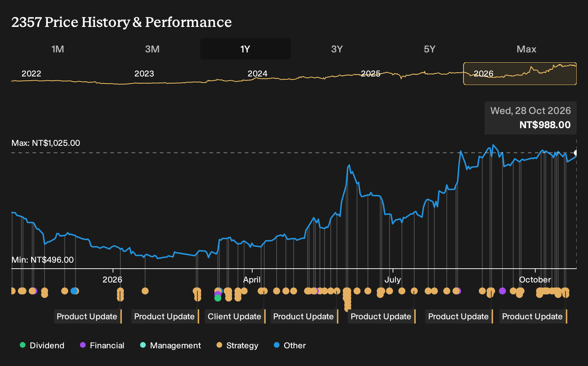Click the highlighted 2026 range selector window

(x=520, y=74)
